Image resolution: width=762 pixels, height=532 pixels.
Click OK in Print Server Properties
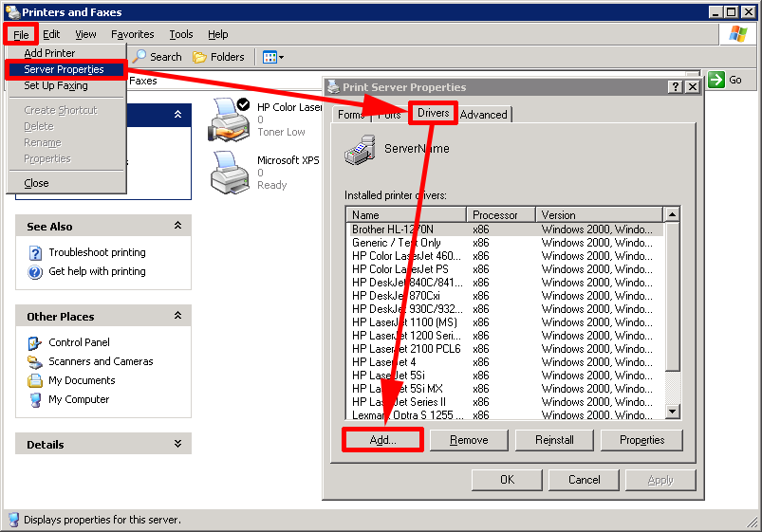(x=507, y=480)
